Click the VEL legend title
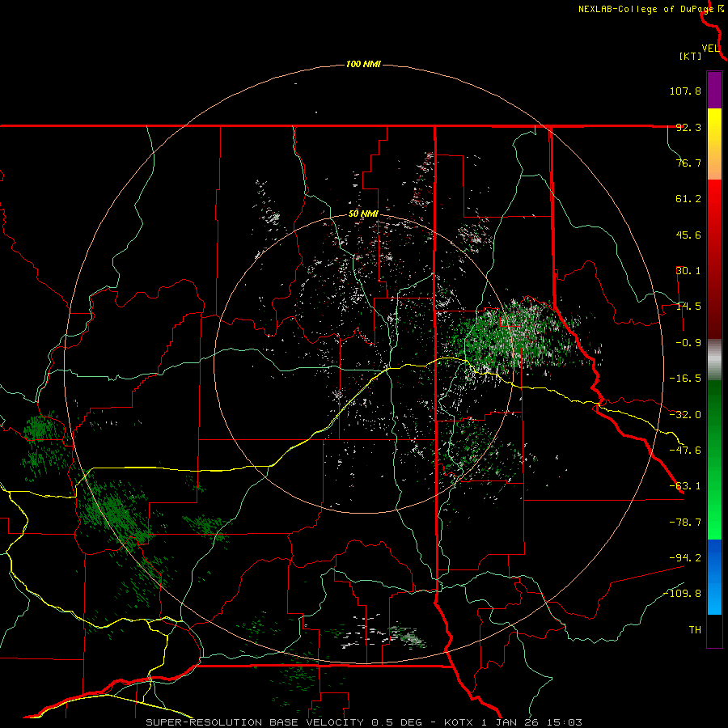The width and height of the screenshot is (728, 728). pos(710,48)
